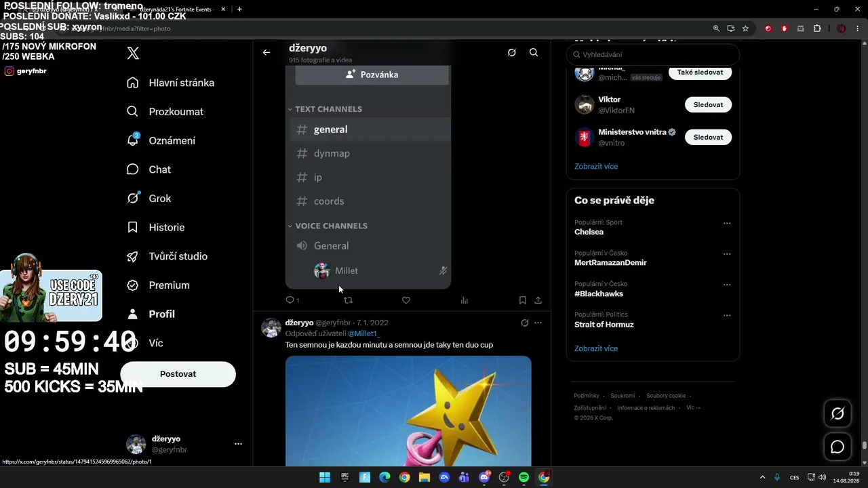The width and height of the screenshot is (868, 488).
Task: Open more options for Strait of Hormuz trend
Action: (x=727, y=315)
